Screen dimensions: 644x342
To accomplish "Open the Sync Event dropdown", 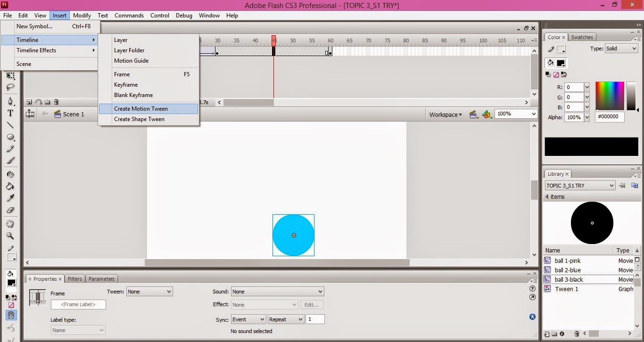I will (248, 319).
